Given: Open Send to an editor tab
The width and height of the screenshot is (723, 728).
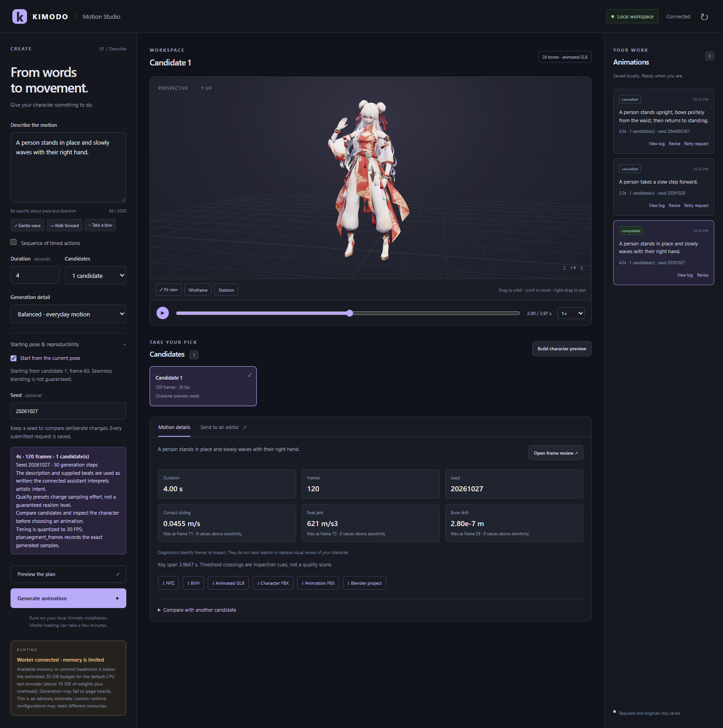Looking at the screenshot, I should 223,427.
